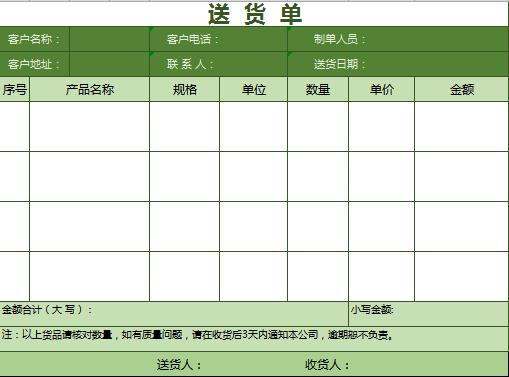Click the 客户名称 label cell
This screenshot has height=377, width=509.
click(35, 39)
